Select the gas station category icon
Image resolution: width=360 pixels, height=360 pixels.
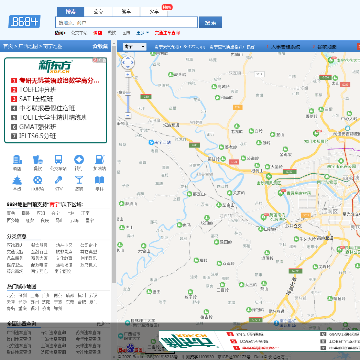click(99, 160)
